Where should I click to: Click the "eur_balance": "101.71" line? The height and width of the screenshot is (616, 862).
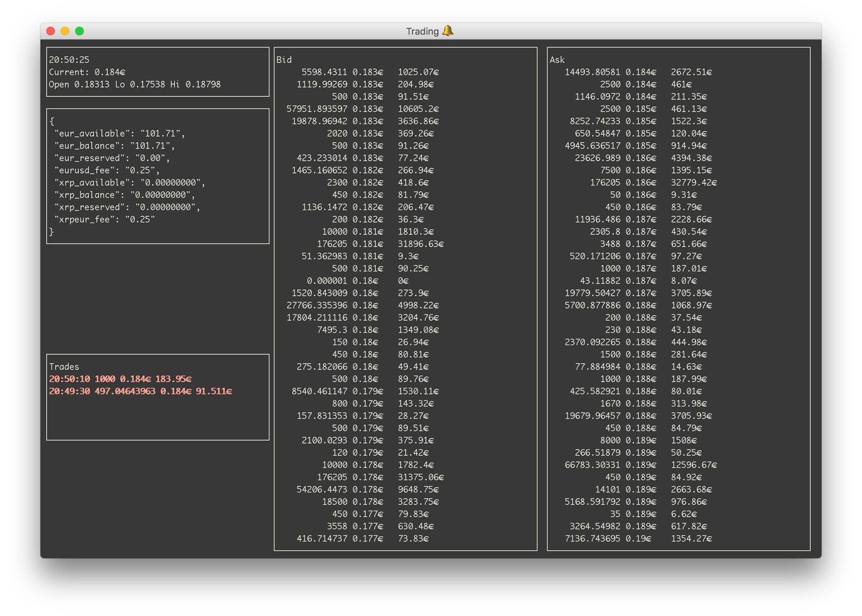[114, 146]
